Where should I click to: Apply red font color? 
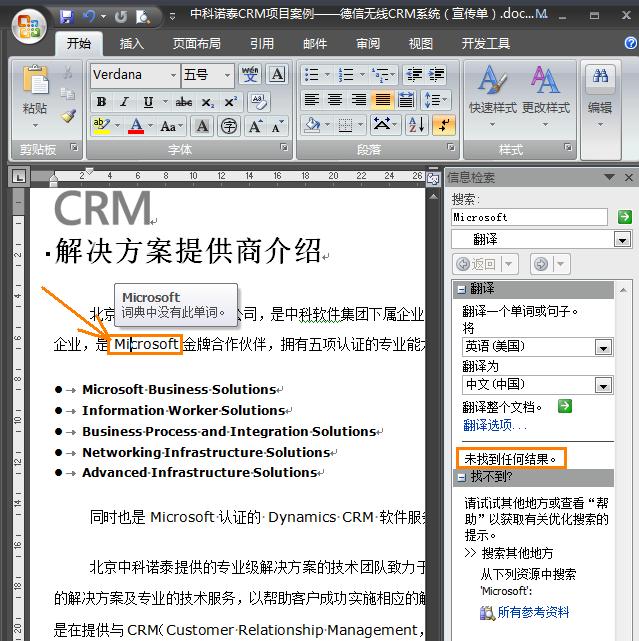[x=136, y=126]
